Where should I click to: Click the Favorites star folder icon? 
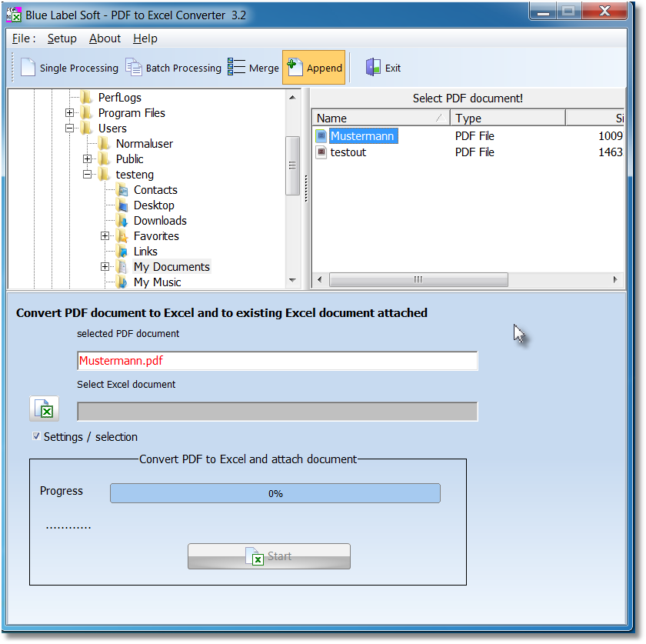(122, 236)
